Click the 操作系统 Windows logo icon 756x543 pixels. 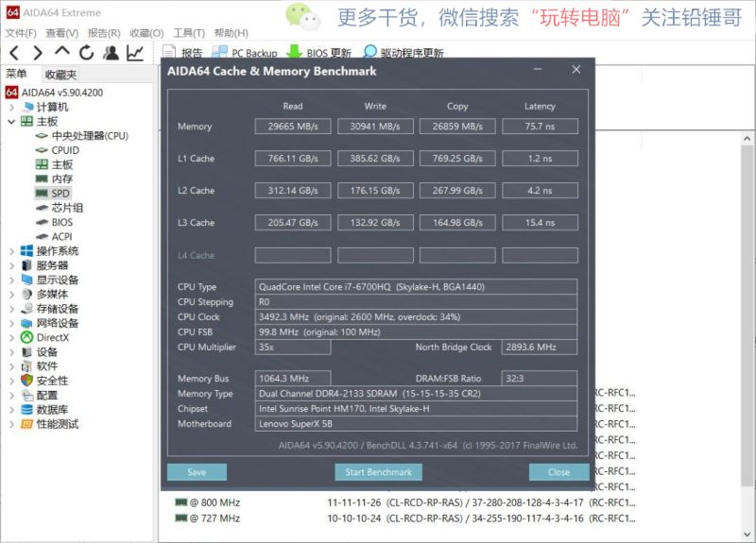27,250
